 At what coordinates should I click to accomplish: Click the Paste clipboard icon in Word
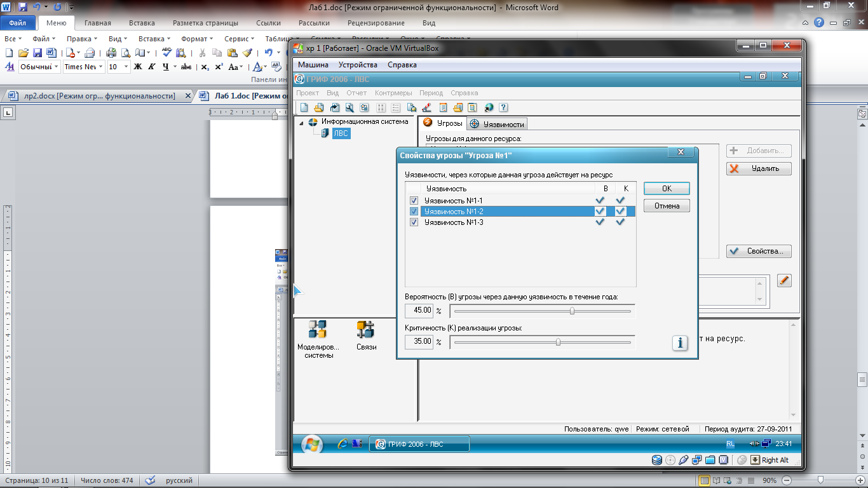coord(233,53)
